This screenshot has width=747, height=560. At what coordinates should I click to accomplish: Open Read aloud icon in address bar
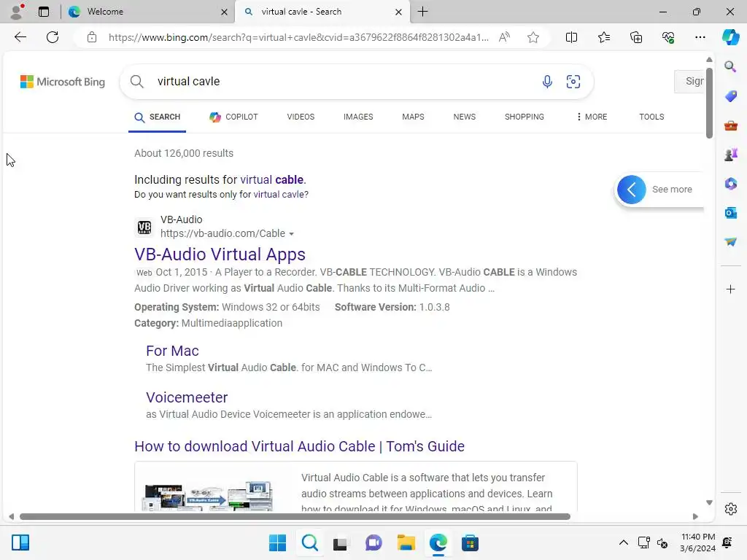504,37
